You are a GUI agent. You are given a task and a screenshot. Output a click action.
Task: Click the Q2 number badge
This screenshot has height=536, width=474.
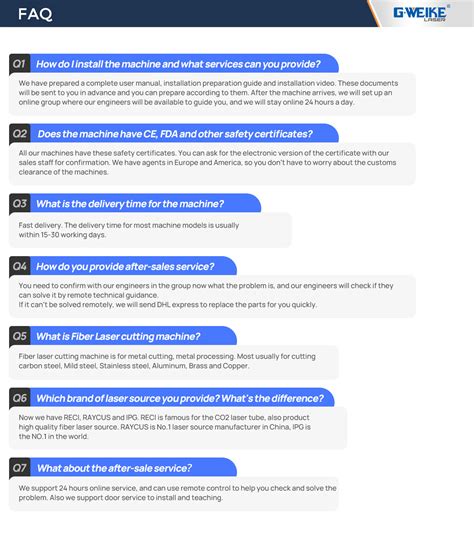pyautogui.click(x=19, y=133)
